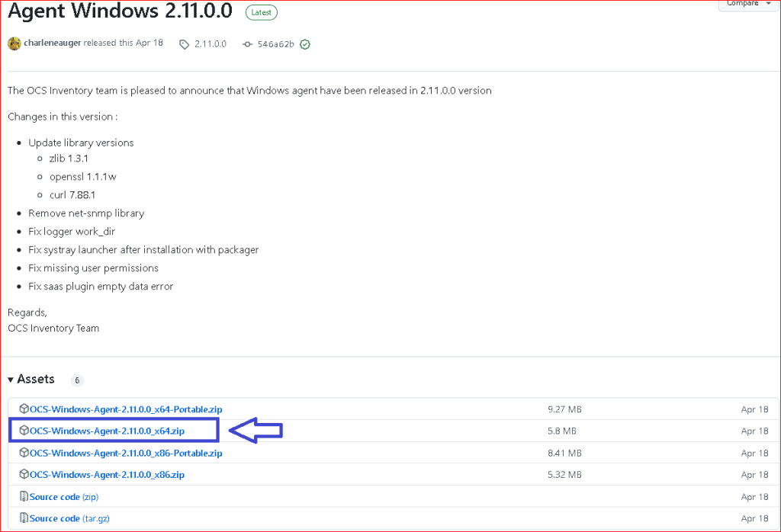
Task: Download OCS-Windows-Agent-2.11.0.0_x86-Portable.zip
Action: tap(126, 453)
